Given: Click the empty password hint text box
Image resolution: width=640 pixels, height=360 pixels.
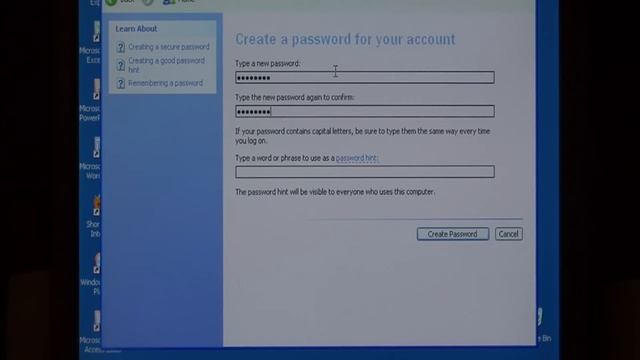Looking at the screenshot, I should 365,172.
